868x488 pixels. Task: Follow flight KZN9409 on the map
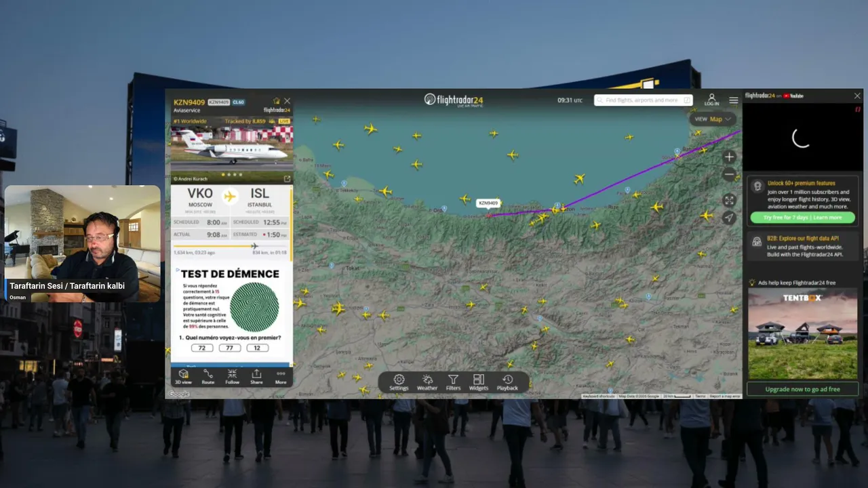coord(232,377)
